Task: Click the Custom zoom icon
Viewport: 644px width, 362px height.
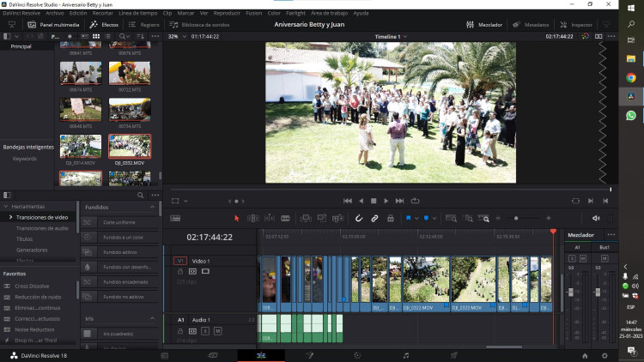Action: pyautogui.click(x=483, y=219)
